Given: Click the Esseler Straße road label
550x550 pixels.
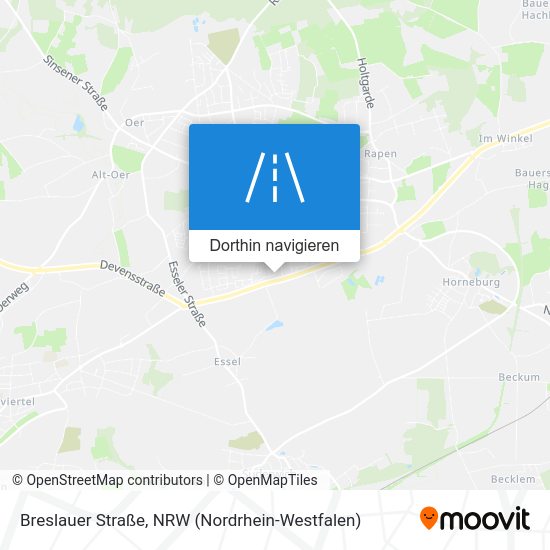Looking at the screenshot, I should pyautogui.click(x=187, y=294).
